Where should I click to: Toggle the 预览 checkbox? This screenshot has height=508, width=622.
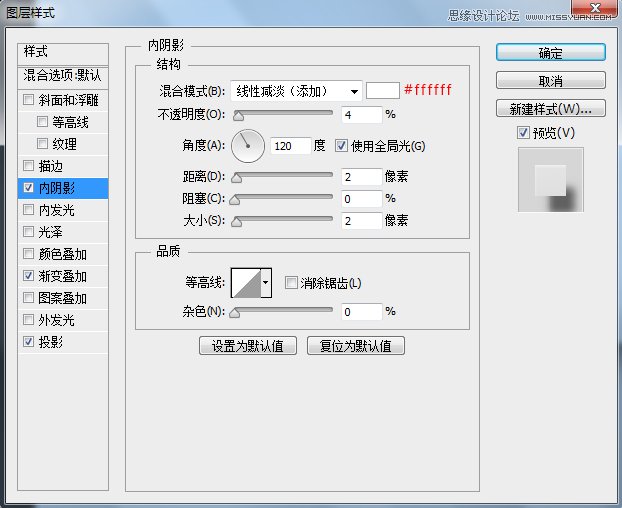[523, 132]
